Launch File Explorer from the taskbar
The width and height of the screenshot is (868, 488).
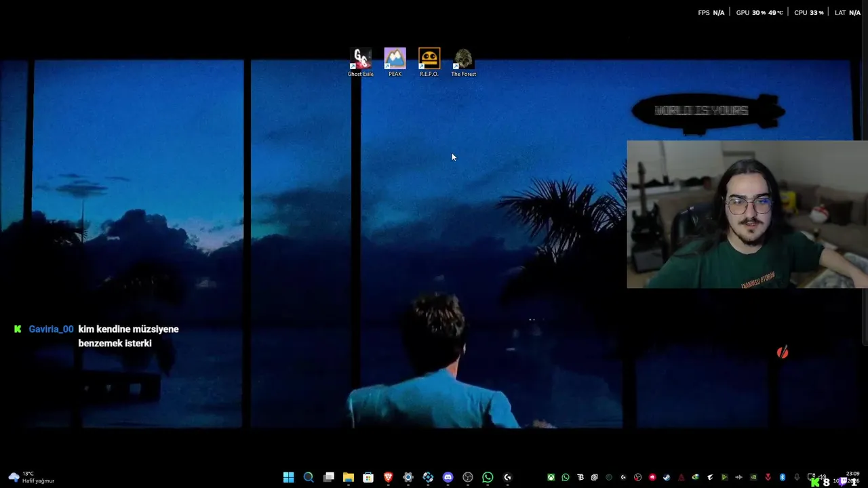348,477
